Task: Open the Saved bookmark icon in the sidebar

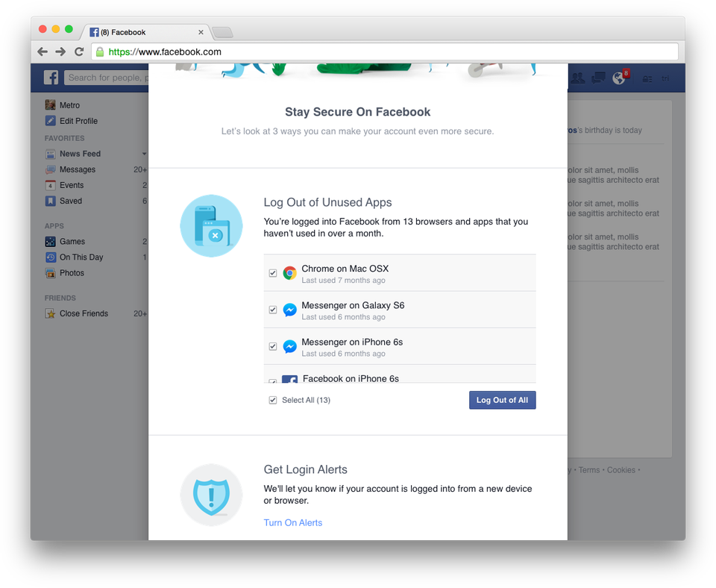Action: tap(50, 201)
